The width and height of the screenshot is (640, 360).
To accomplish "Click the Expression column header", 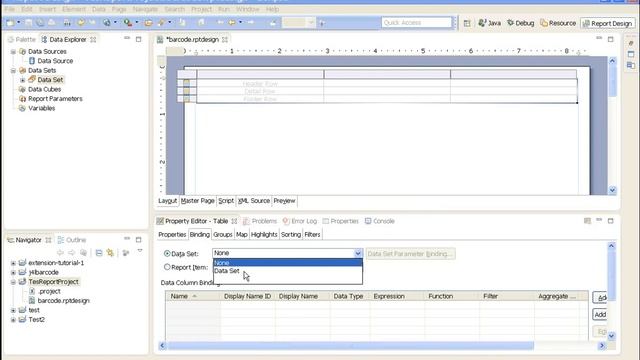I will point(397,296).
